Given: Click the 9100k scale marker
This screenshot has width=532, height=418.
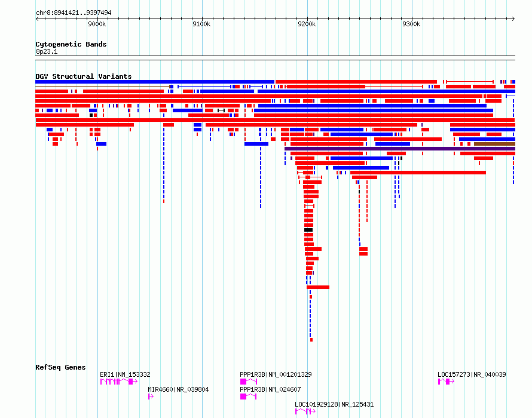Looking at the screenshot, I should 201,24.
